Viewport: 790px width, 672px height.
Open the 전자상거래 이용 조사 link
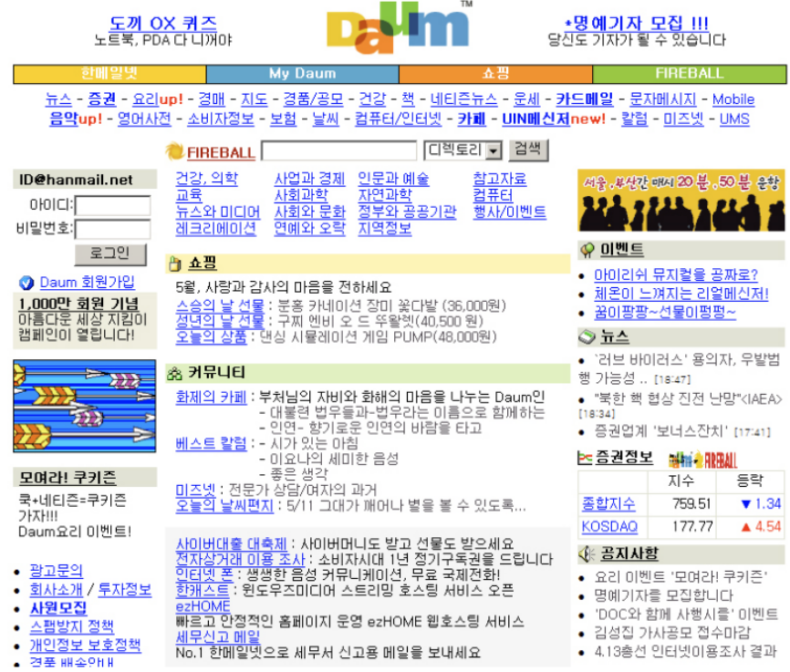coord(240,560)
